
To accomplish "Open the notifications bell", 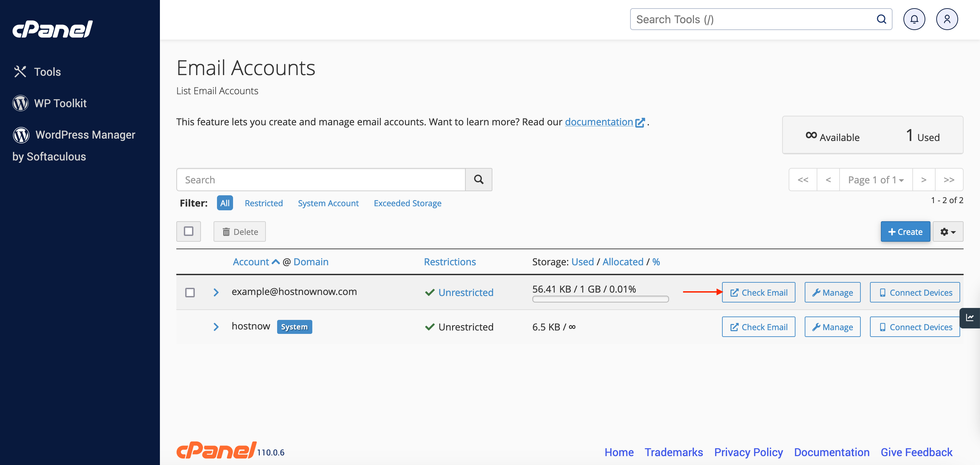I will coord(914,19).
